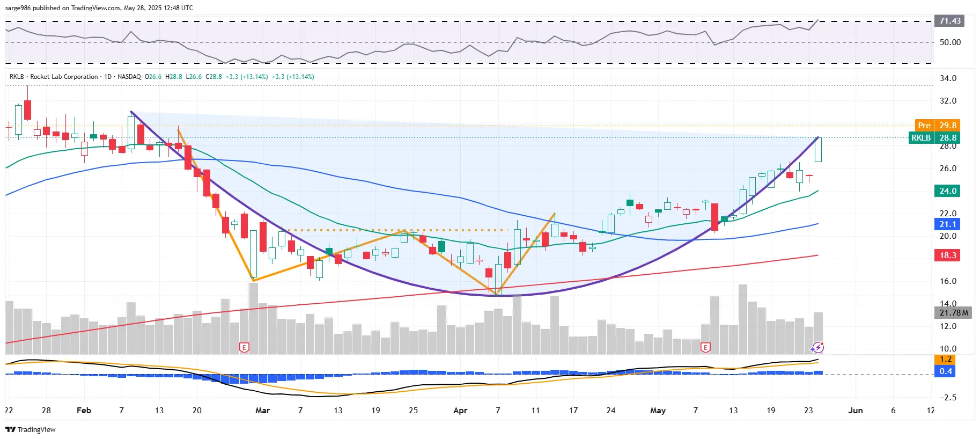Click the open value O26.6
This screenshot has height=439, width=980.
coord(153,77)
